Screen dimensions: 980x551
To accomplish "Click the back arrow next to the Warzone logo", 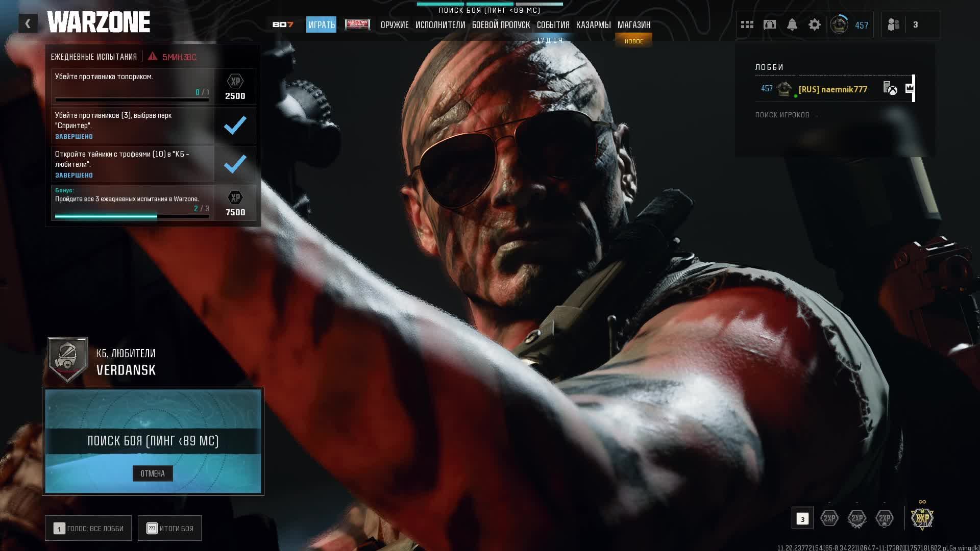I will point(28,23).
